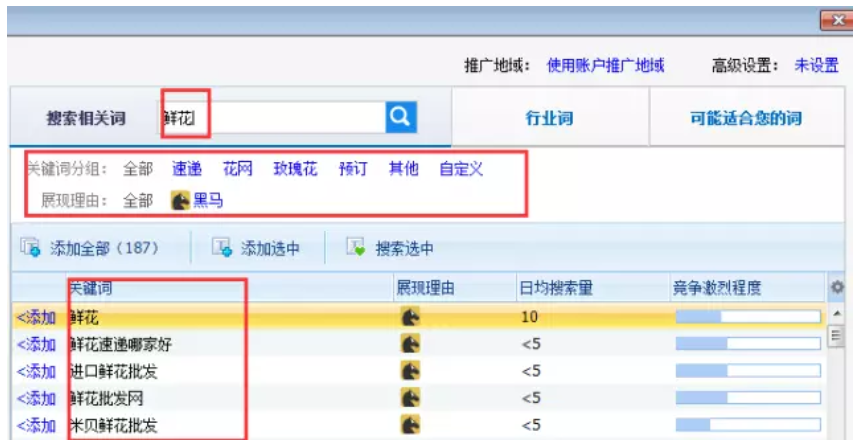858x447 pixels.
Task: Filter keywords by 玫瑰花 group
Action: tap(295, 169)
